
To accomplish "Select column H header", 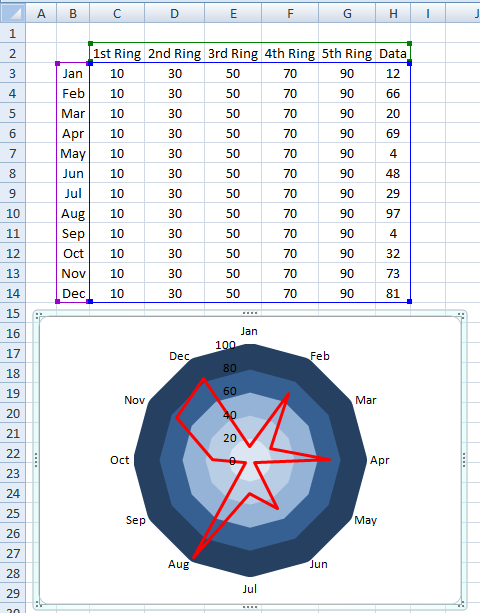I will (393, 13).
